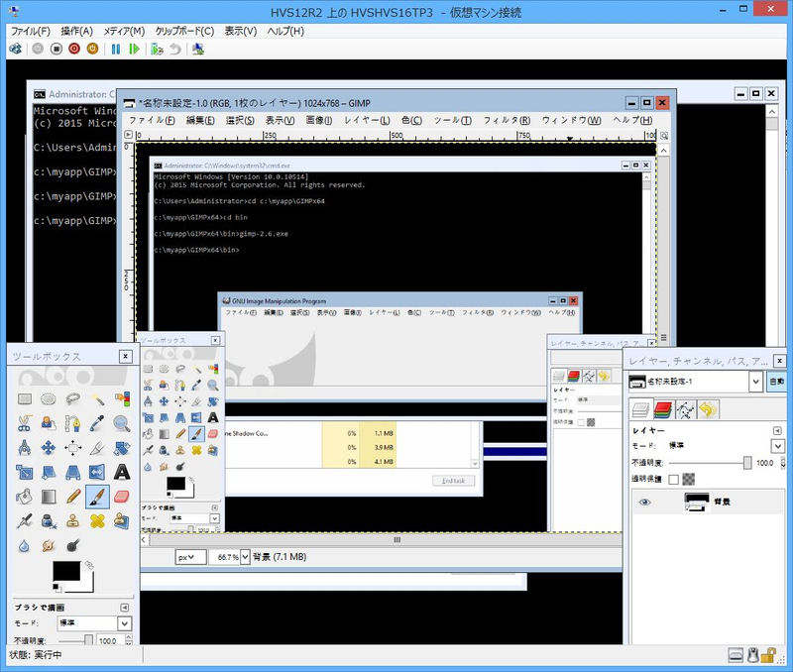This screenshot has width=793, height=672.
Task: Select the Scissors Select tool in large Toolbox
Action: click(24, 423)
